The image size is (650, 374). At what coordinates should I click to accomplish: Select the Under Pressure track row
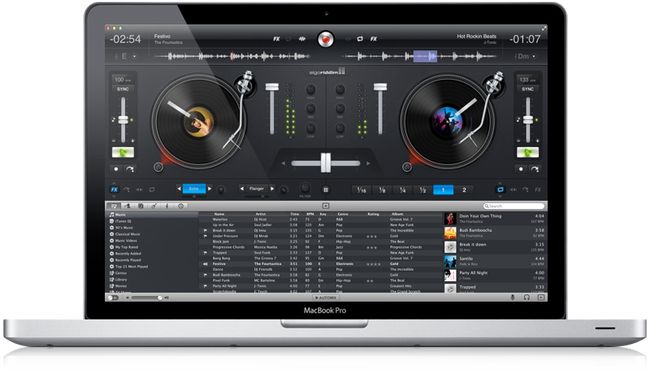(321, 236)
